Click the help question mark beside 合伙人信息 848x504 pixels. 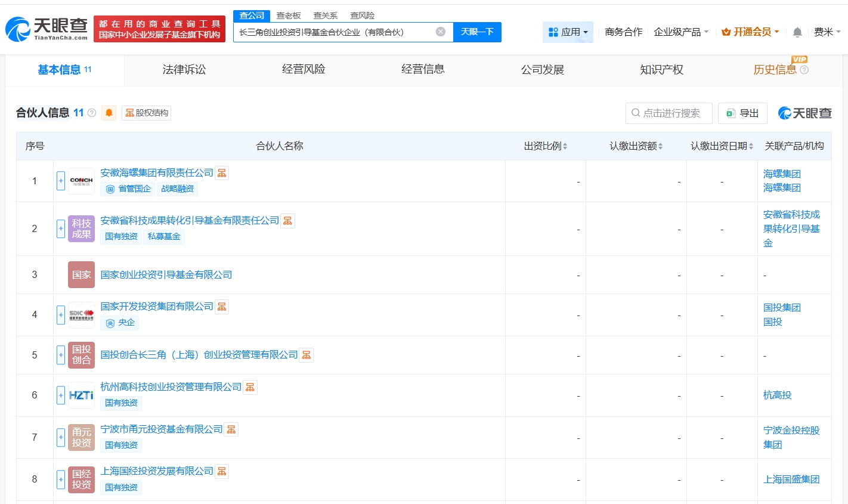pos(92,113)
